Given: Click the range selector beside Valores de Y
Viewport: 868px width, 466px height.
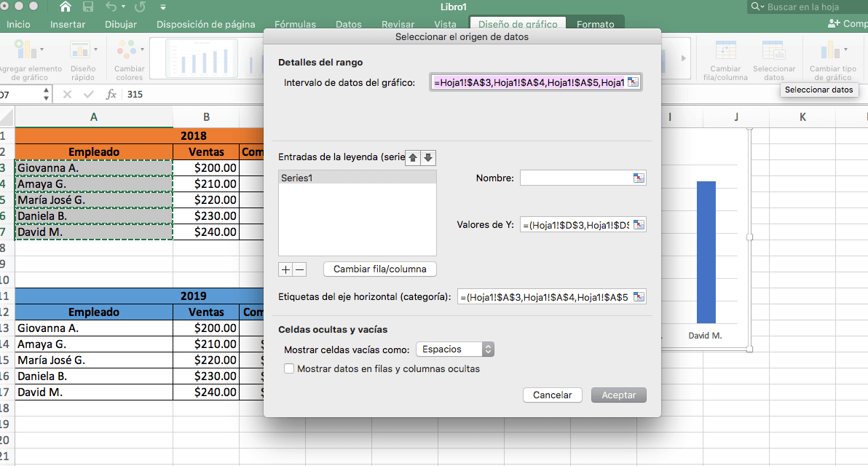Looking at the screenshot, I should point(639,224).
